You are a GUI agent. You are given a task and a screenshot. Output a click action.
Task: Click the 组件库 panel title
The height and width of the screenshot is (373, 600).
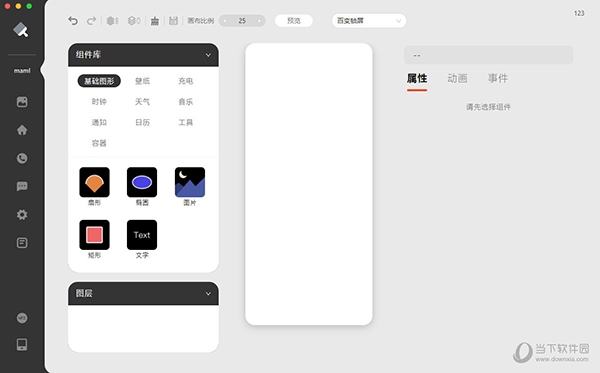(88, 55)
